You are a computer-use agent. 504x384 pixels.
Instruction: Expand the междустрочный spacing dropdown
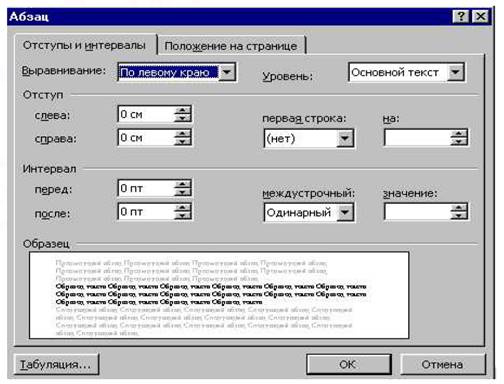coord(345,212)
